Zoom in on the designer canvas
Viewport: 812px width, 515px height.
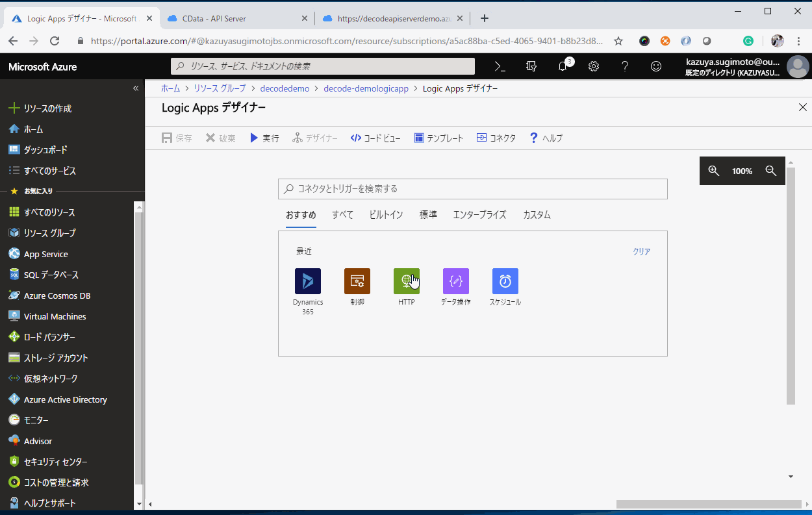[x=713, y=170]
